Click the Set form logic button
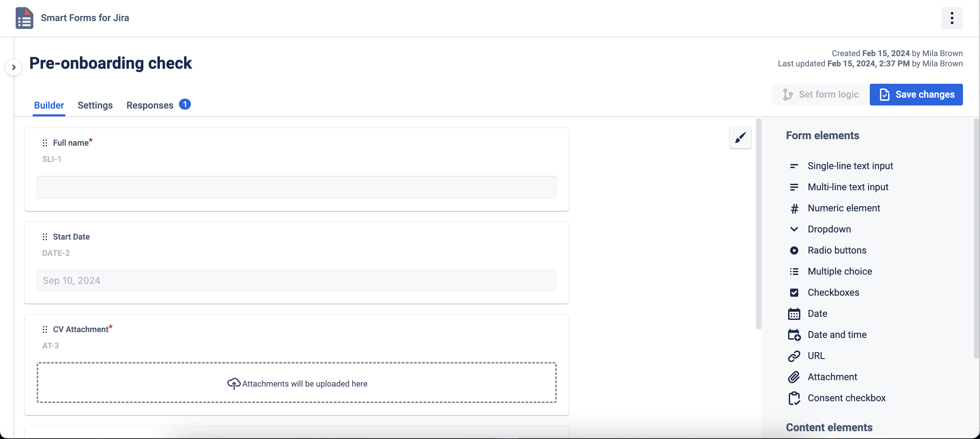980x439 pixels. point(819,94)
